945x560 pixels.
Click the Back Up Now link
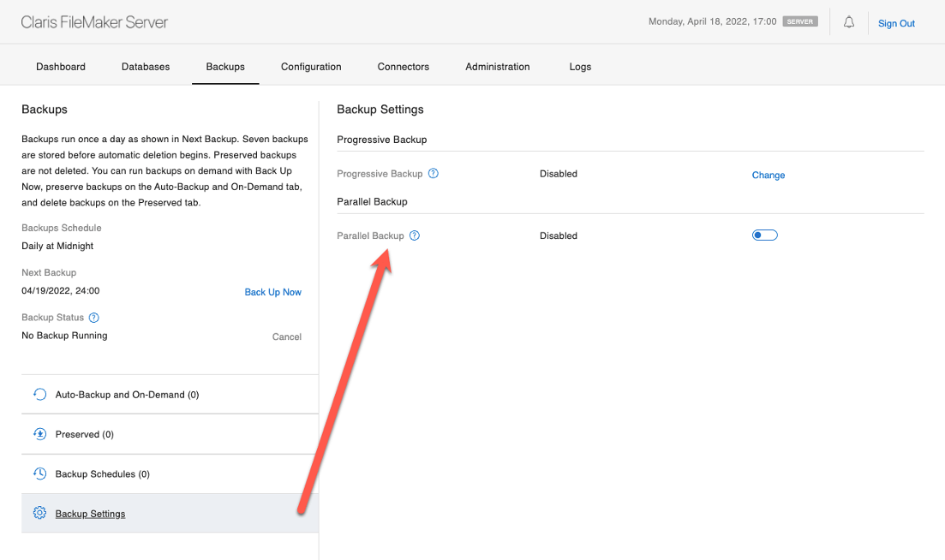pyautogui.click(x=272, y=292)
